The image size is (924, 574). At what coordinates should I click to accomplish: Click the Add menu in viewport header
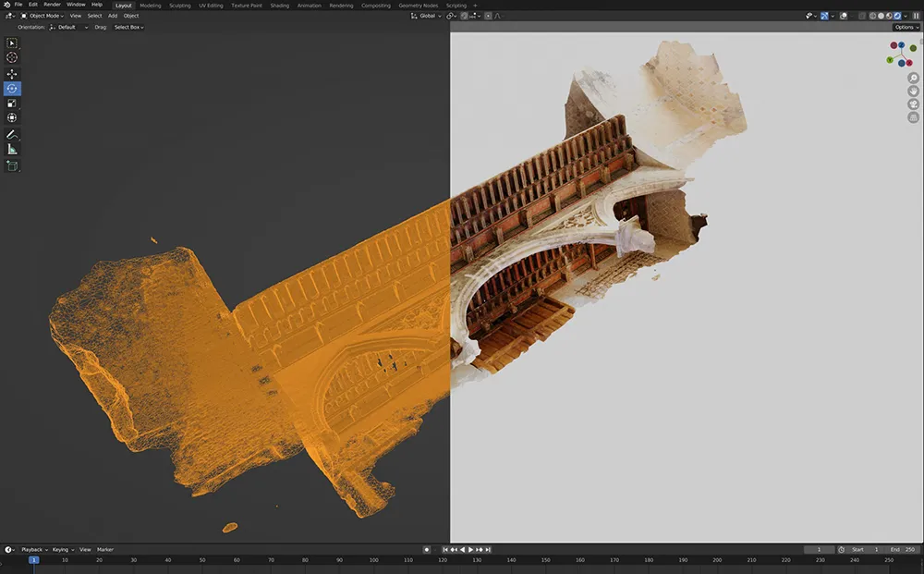point(113,16)
